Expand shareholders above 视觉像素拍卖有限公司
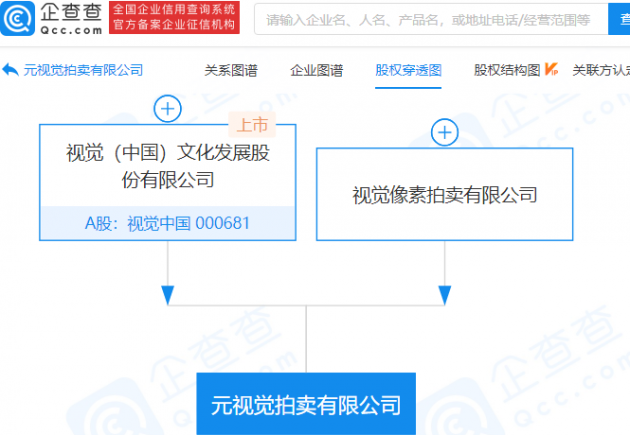The width and height of the screenshot is (630, 435). tap(444, 132)
